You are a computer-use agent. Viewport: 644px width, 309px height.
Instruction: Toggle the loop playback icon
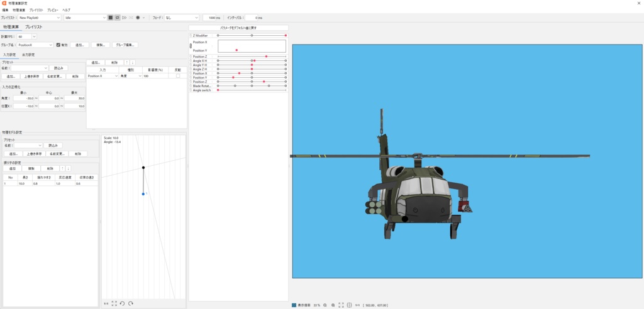click(117, 18)
